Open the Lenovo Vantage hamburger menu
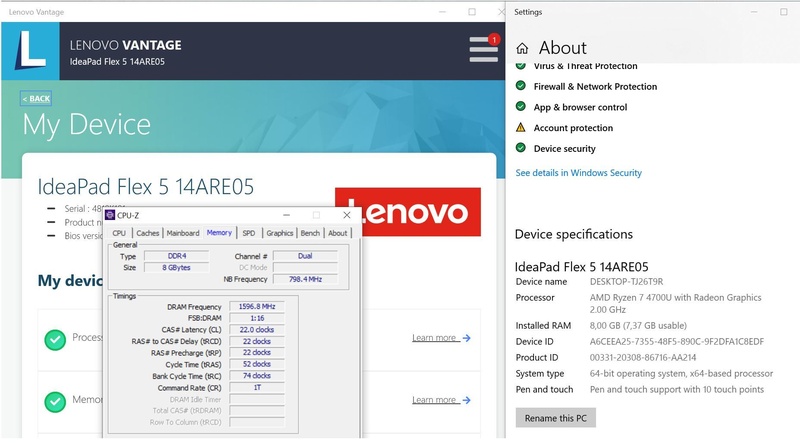 coord(483,50)
